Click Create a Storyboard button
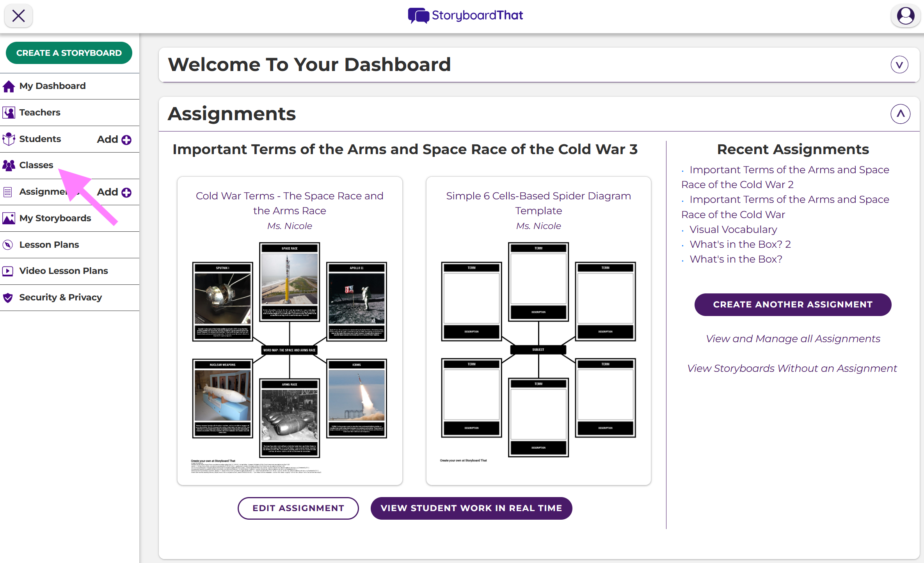 click(x=69, y=53)
